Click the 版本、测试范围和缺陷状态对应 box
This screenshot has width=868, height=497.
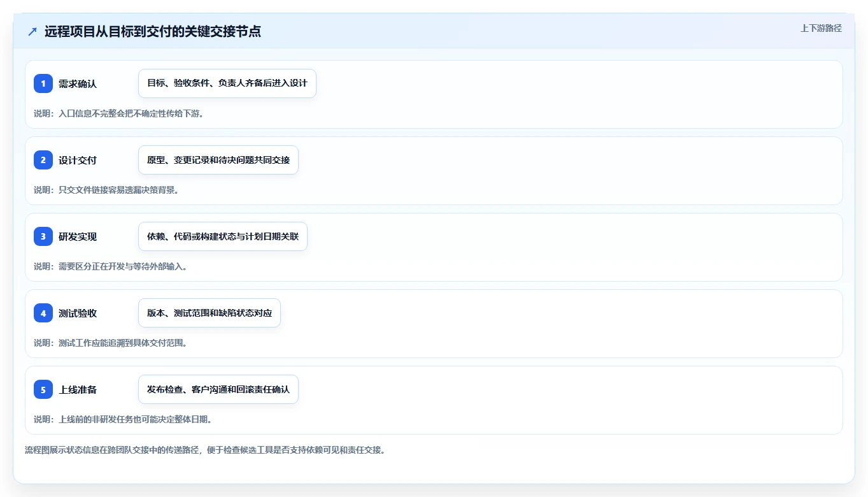point(210,313)
